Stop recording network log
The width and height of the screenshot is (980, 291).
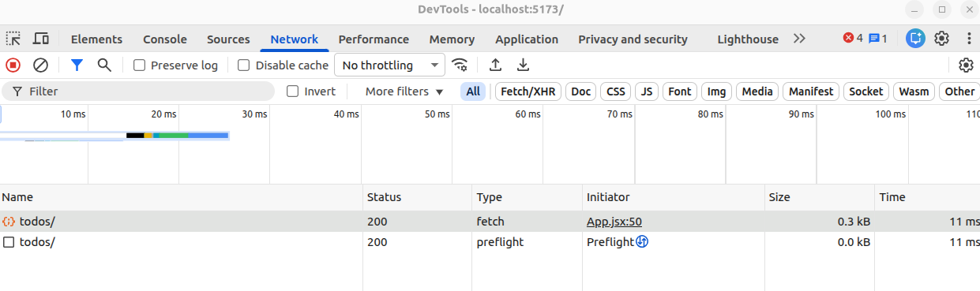point(13,65)
